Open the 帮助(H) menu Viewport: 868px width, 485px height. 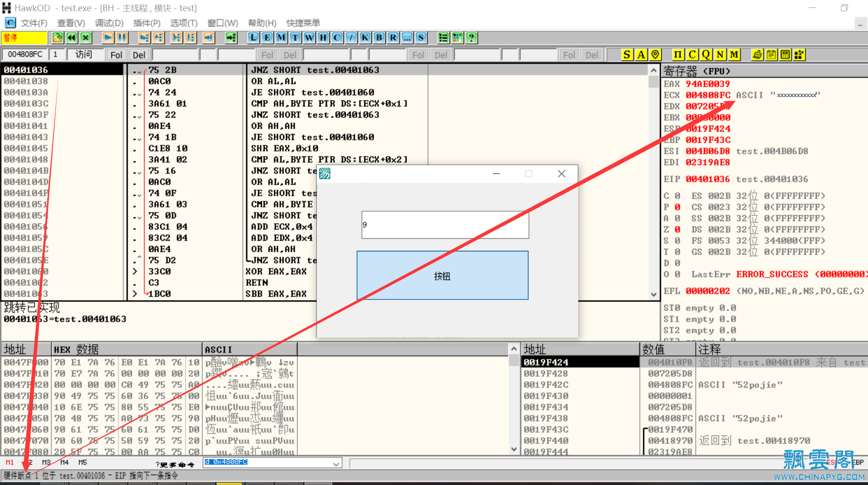point(262,23)
